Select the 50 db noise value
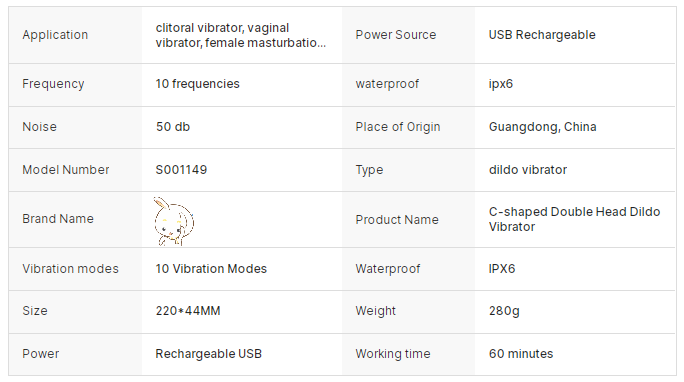 click(173, 127)
